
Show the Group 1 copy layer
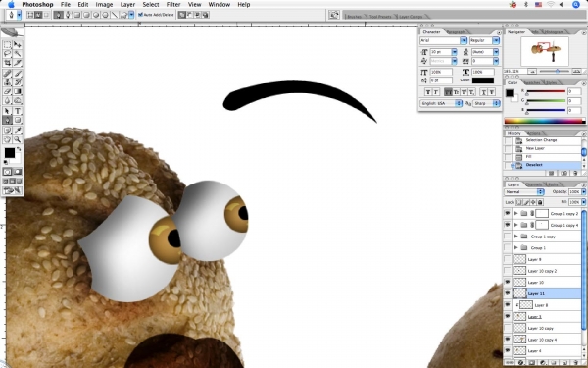[x=508, y=237]
